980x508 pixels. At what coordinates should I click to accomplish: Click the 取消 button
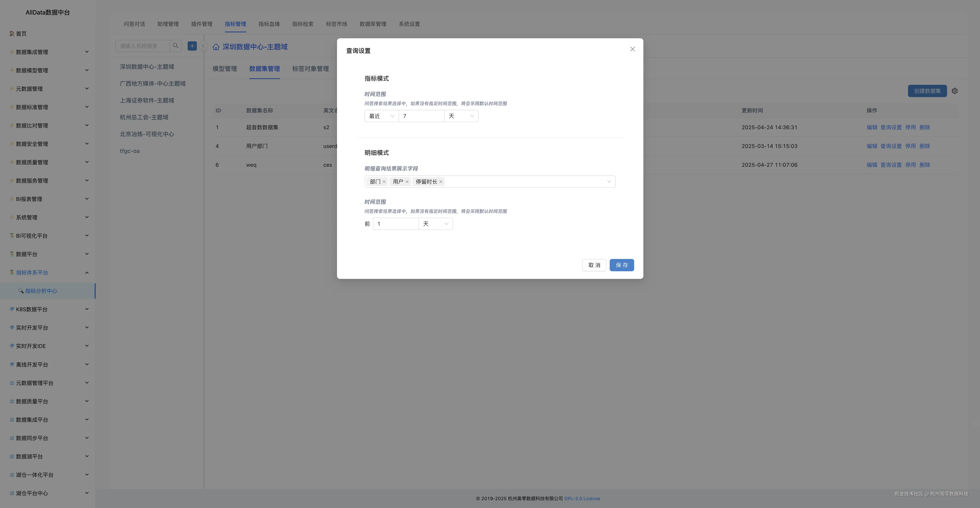pyautogui.click(x=594, y=265)
